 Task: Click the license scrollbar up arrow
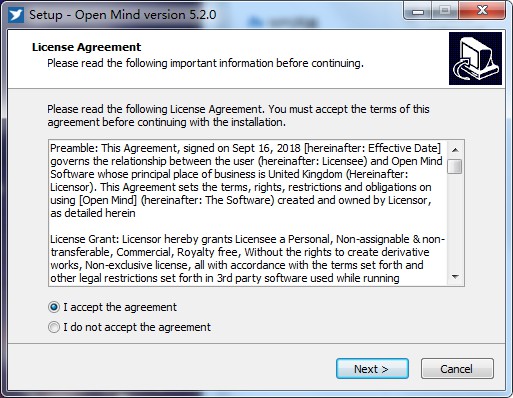point(455,150)
